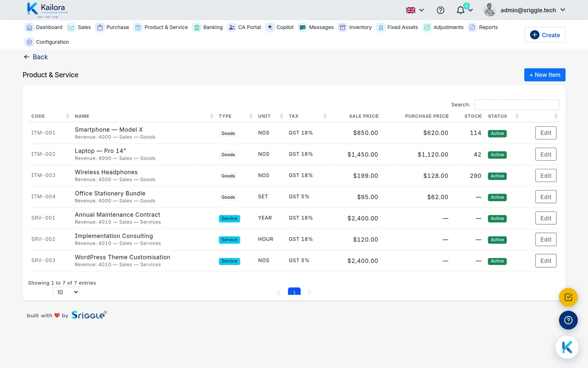This screenshot has height=368, width=588.
Task: Click the Sriggle logo in footer
Action: pos(89,315)
